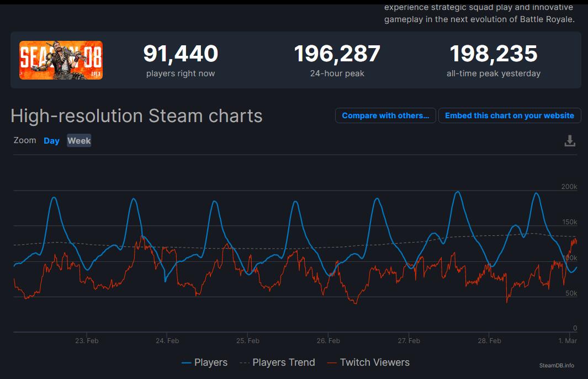
Task: Click the 'Compare with others...' button
Action: 385,115
